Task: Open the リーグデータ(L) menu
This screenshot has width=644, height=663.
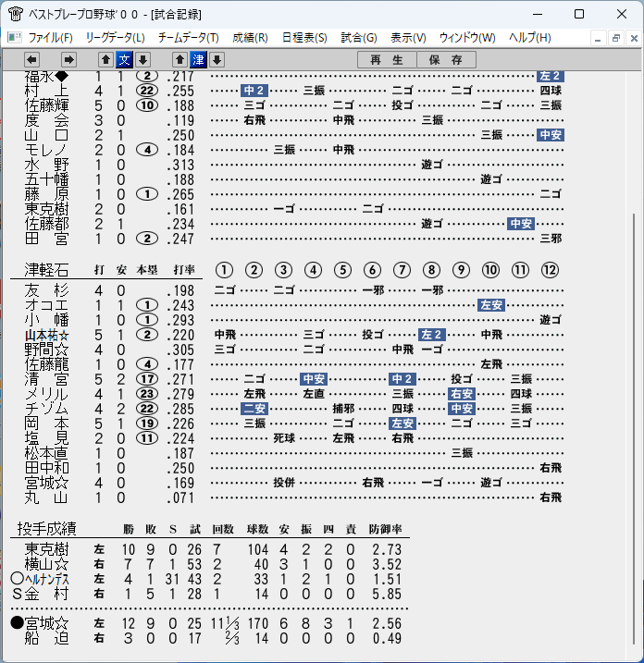Action: [115, 38]
